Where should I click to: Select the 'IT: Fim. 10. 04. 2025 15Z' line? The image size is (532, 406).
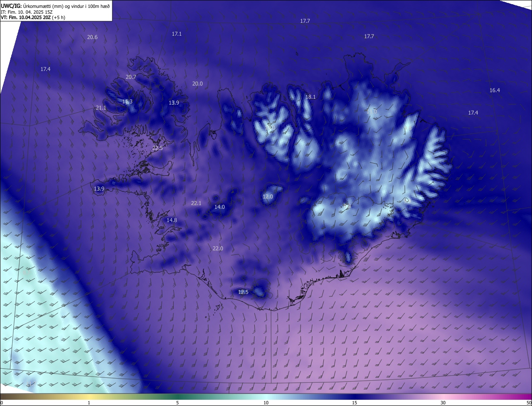click(x=27, y=12)
